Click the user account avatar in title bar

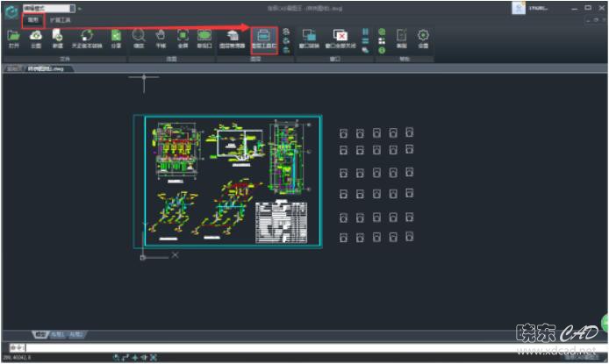coord(519,8)
